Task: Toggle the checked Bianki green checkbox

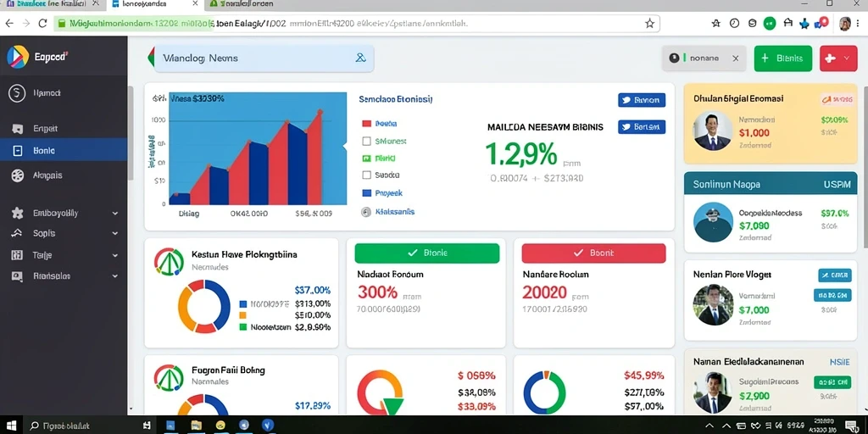Action: coord(366,159)
